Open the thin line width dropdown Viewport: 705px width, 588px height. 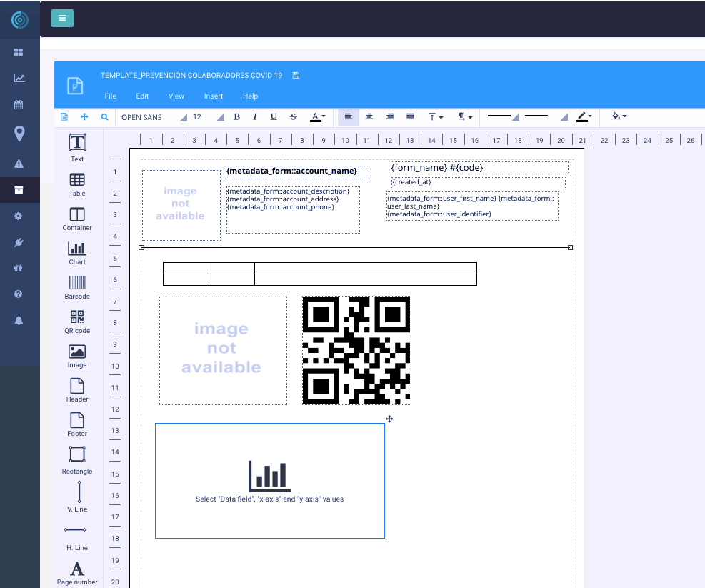[x=546, y=117]
